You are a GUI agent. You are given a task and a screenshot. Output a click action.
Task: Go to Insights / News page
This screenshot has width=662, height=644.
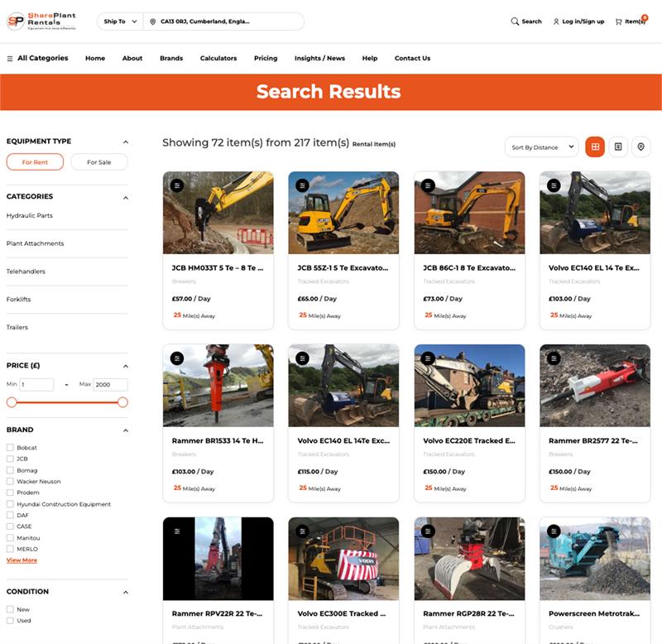tap(319, 59)
